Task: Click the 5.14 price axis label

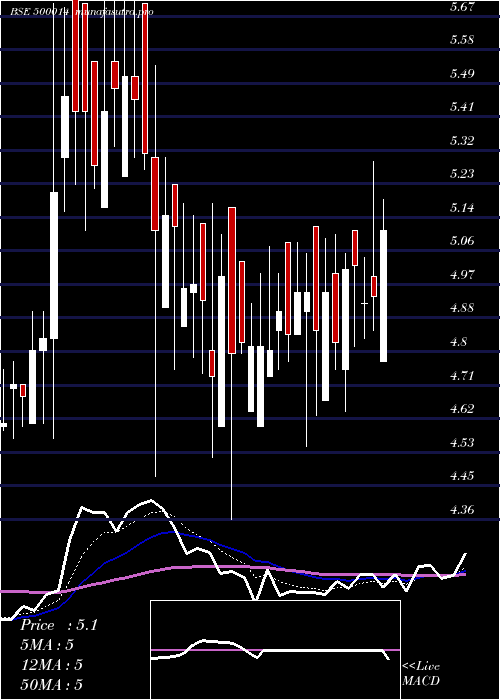Action: [x=461, y=208]
